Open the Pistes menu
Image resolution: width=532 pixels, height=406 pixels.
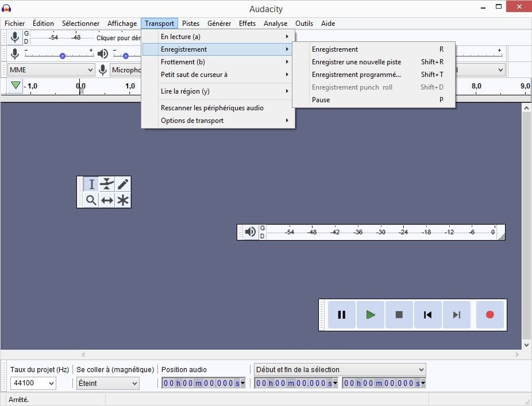click(191, 24)
